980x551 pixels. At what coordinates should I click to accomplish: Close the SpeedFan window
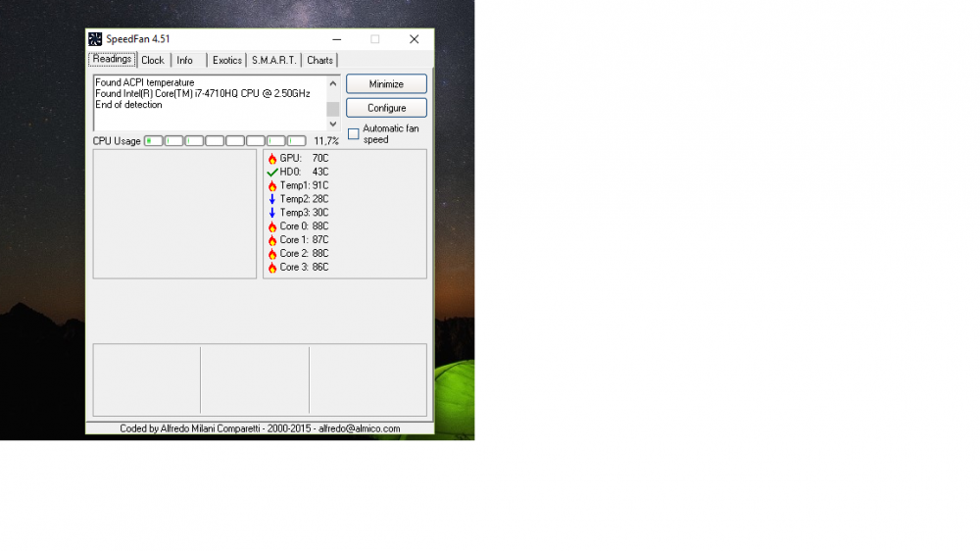[414, 39]
